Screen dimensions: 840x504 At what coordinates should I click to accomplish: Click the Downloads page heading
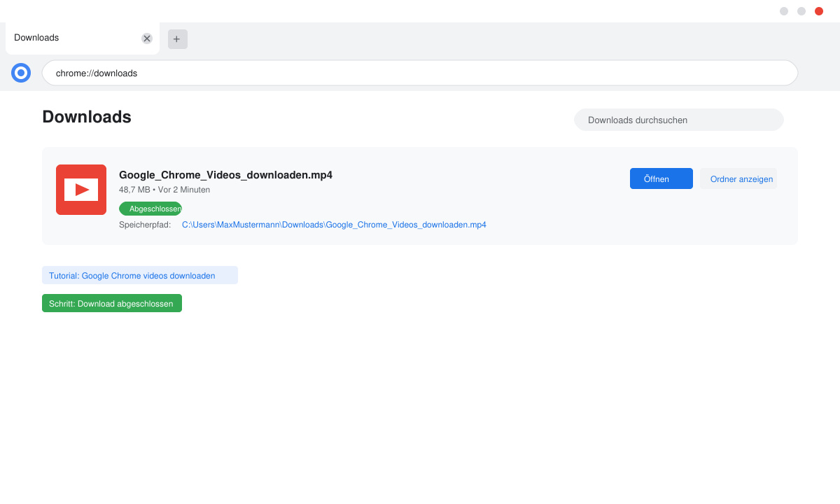(x=87, y=117)
